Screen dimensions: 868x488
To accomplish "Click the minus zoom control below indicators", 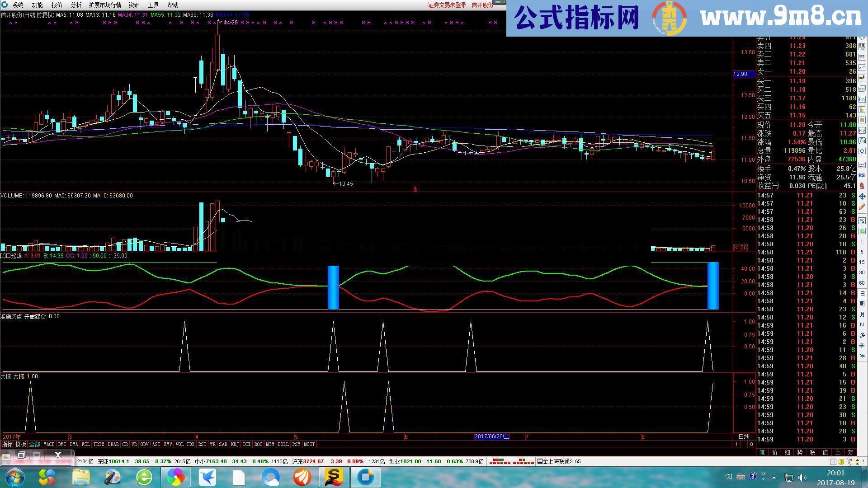I will pos(744,444).
